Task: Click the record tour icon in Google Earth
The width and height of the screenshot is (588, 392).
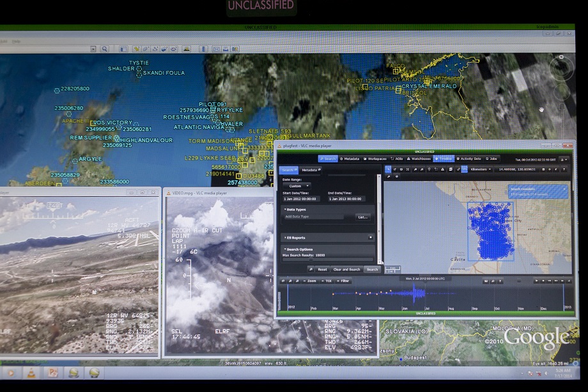Action: (174, 49)
